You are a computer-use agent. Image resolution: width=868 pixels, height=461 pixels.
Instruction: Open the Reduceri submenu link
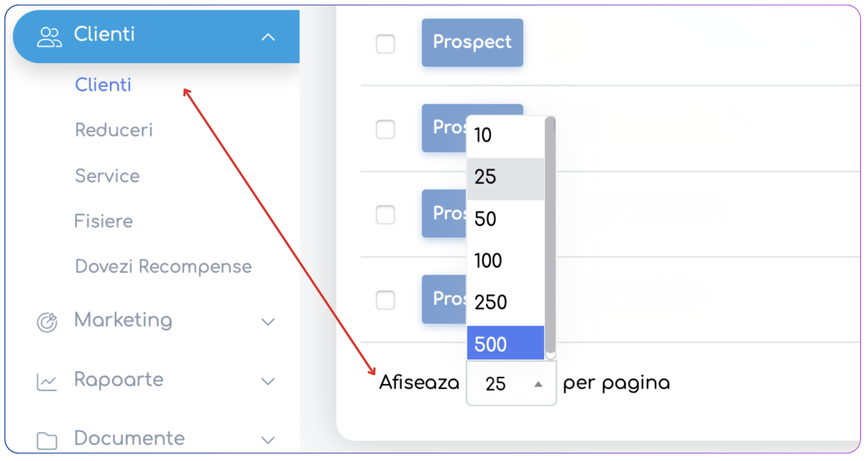click(x=114, y=130)
